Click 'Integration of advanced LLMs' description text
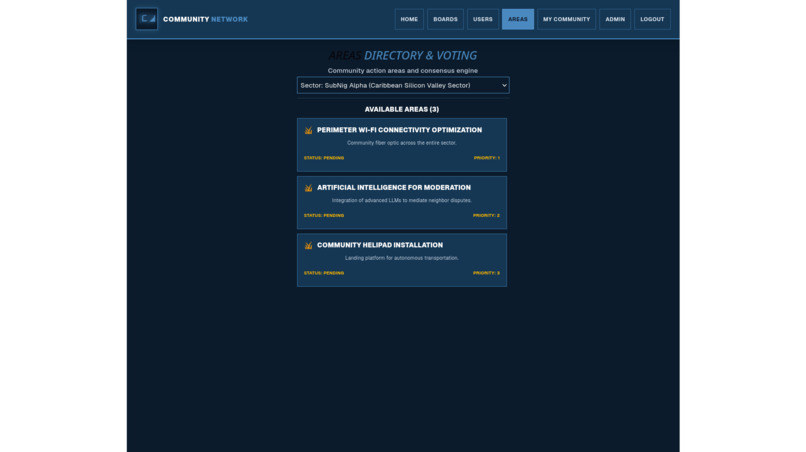Image resolution: width=806 pixels, height=452 pixels. pos(401,201)
